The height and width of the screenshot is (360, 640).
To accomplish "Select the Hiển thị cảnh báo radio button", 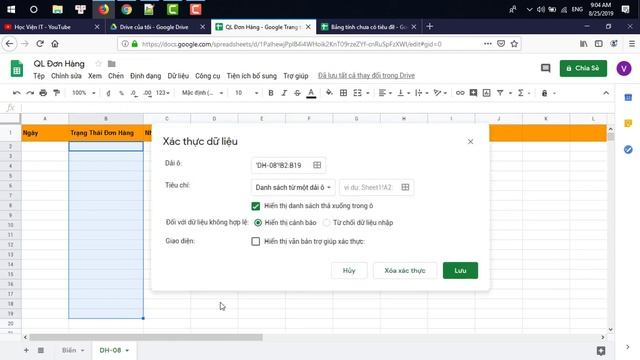I will 258,223.
